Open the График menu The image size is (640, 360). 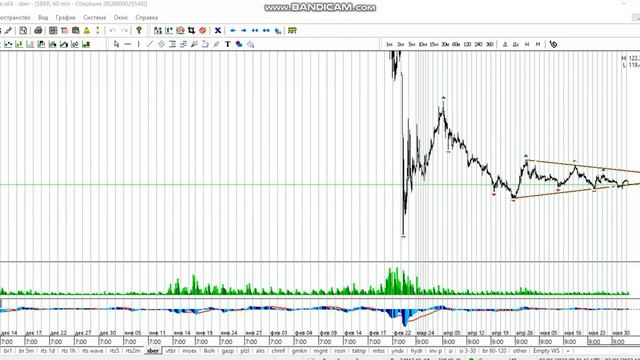tap(65, 18)
